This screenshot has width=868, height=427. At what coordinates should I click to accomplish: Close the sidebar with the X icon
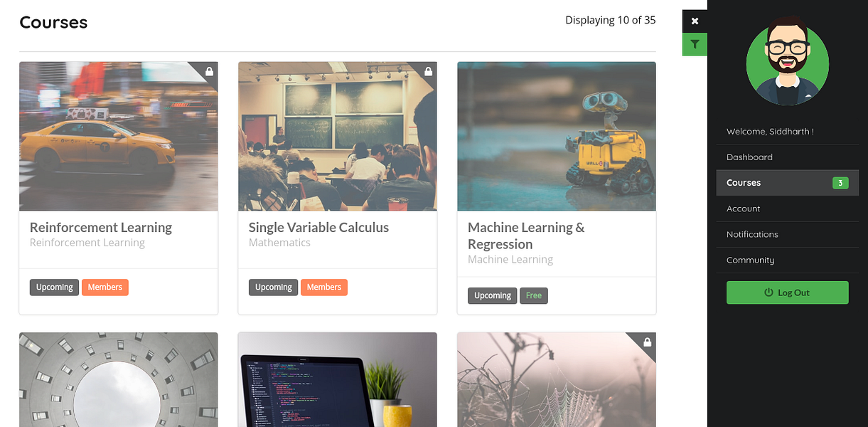pyautogui.click(x=695, y=21)
